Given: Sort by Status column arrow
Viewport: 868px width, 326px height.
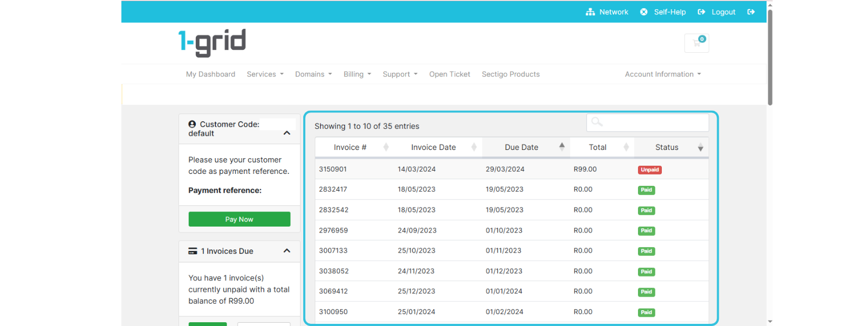Looking at the screenshot, I should click(700, 148).
